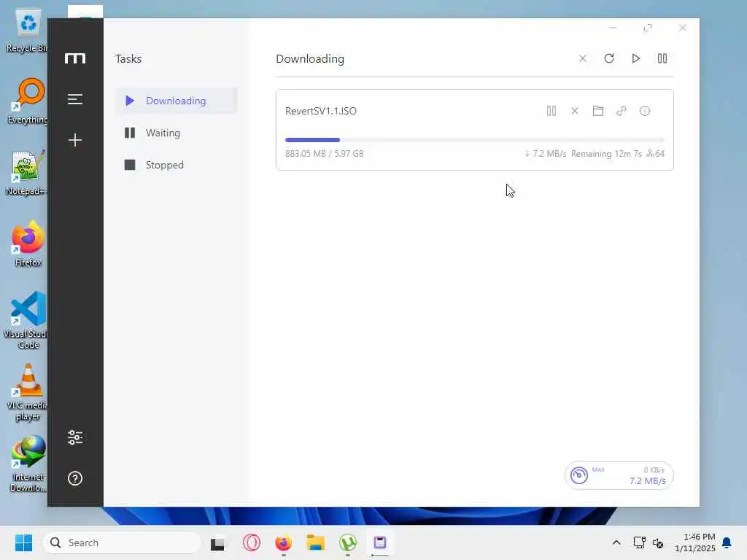This screenshot has height=560, width=747.
Task: Click the 7.2 MB/s speed on the task card
Action: 546,154
